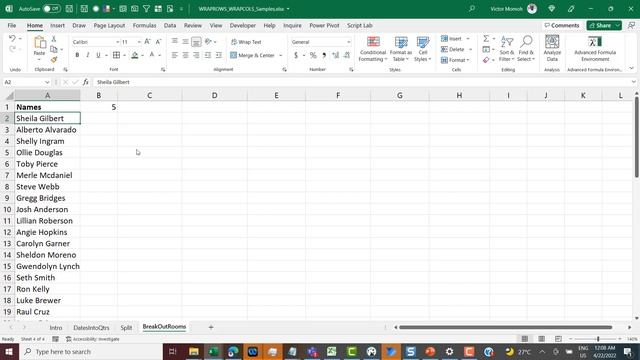640x360 pixels.
Task: Switch to Page Break Preview icon
Action: point(558,339)
